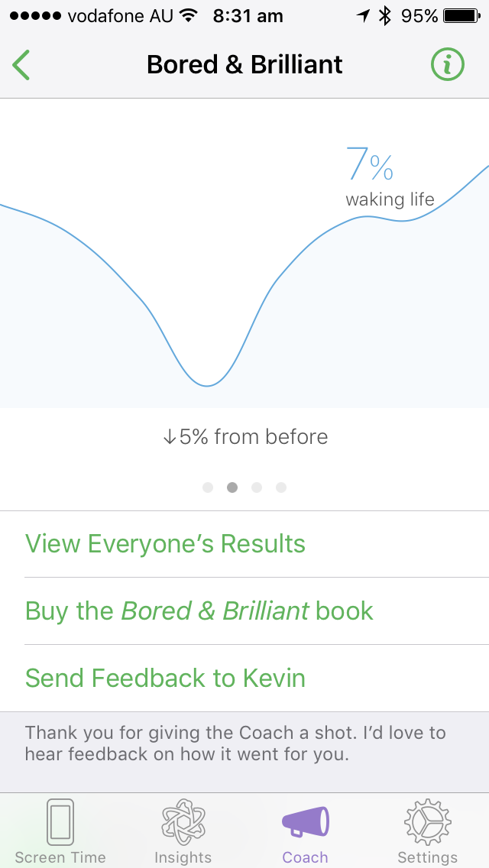Select the second page indicator dot
The width and height of the screenshot is (489, 868).
pos(232,487)
